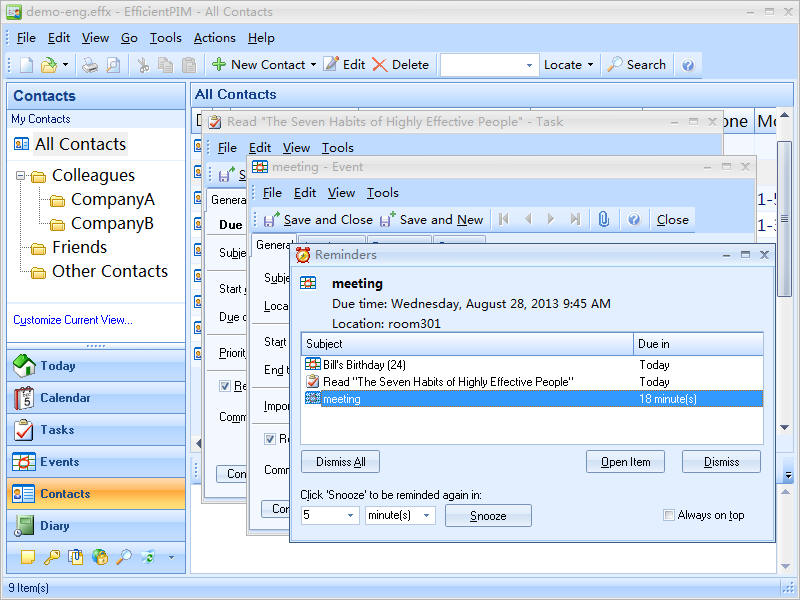800x600 pixels.
Task: Click the Snooze button
Action: [x=488, y=516]
